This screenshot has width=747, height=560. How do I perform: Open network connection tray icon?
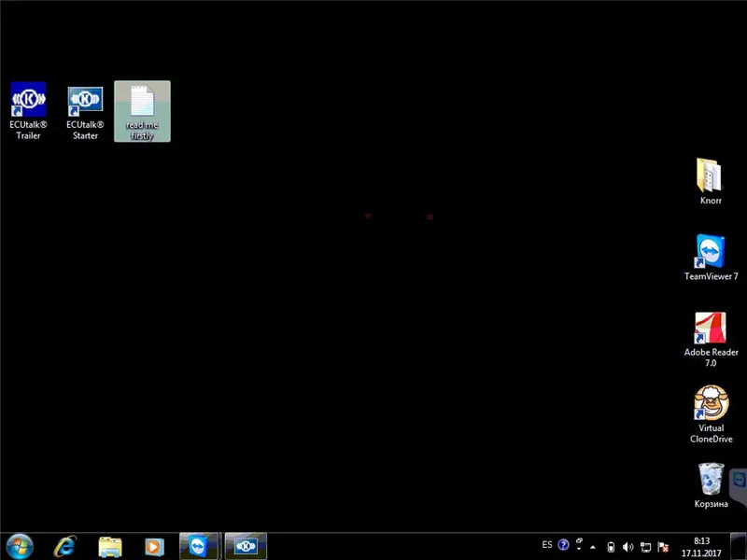point(645,547)
